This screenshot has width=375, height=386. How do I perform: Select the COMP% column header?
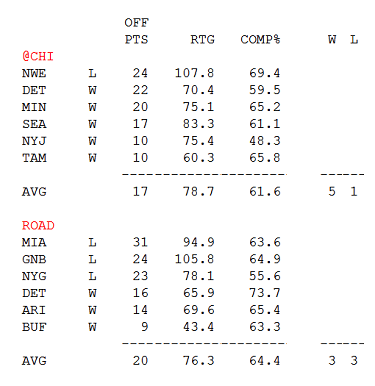coord(260,40)
